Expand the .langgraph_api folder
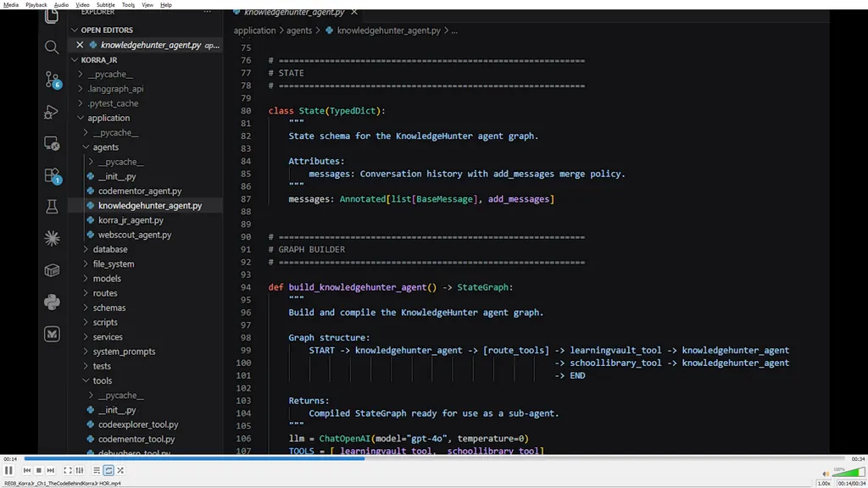This screenshot has width=868, height=488. coord(115,88)
